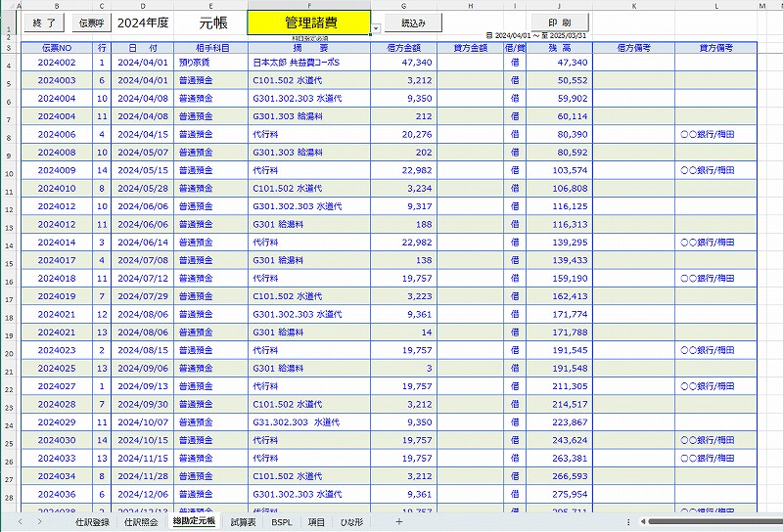Click the 伝票呼 button
The image size is (783, 532).
91,22
